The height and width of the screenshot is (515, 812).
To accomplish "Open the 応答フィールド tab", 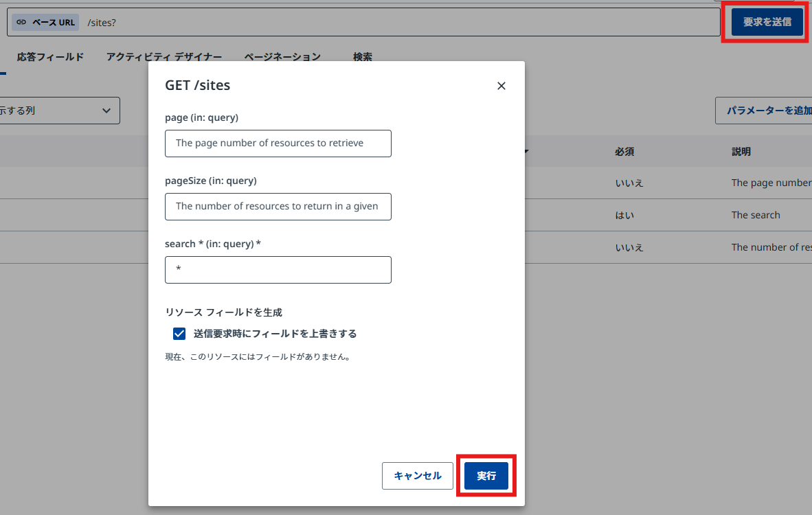I will tap(50, 57).
